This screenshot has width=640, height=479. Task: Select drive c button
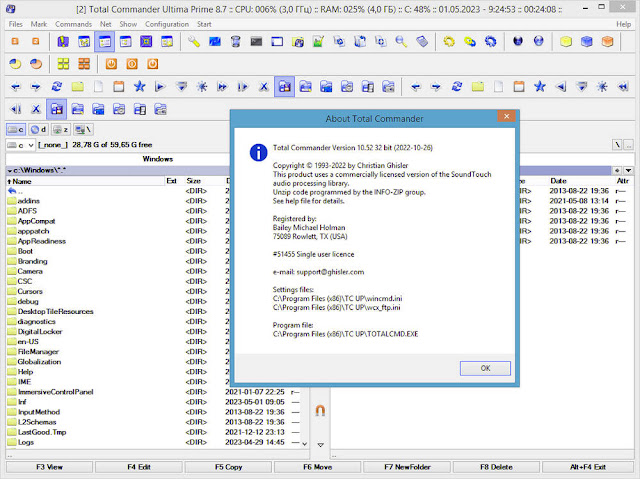16,130
